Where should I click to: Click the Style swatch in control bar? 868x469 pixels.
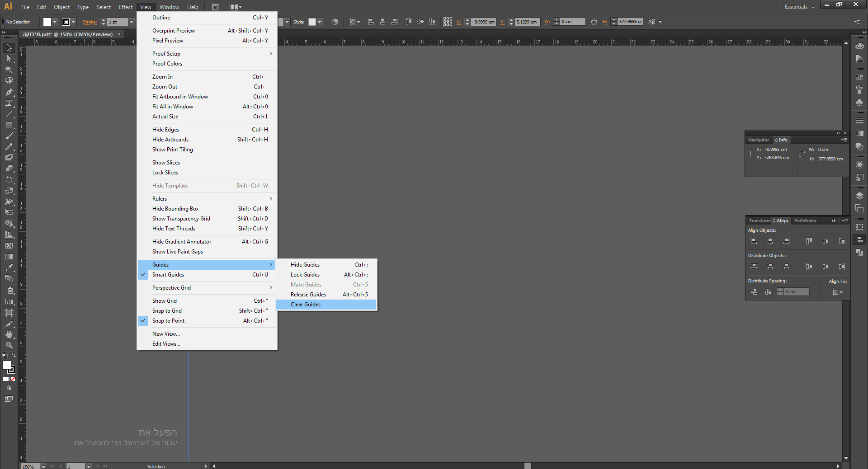click(312, 22)
